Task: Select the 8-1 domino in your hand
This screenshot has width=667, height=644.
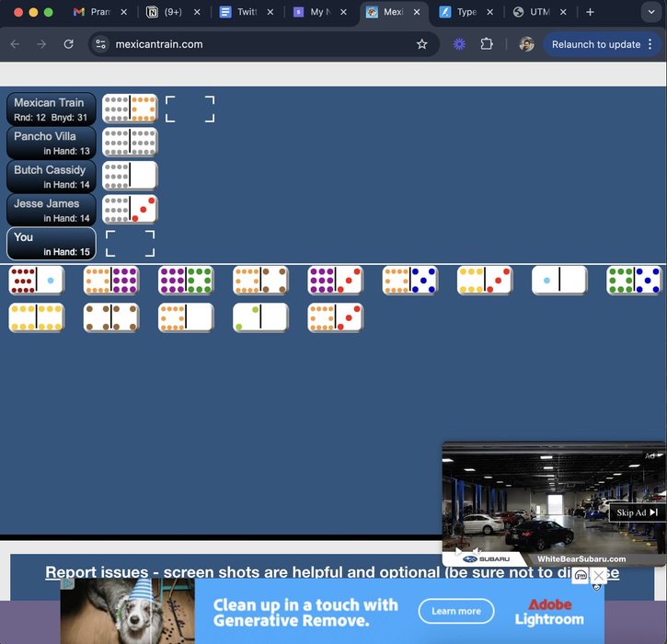Action: tap(37, 281)
